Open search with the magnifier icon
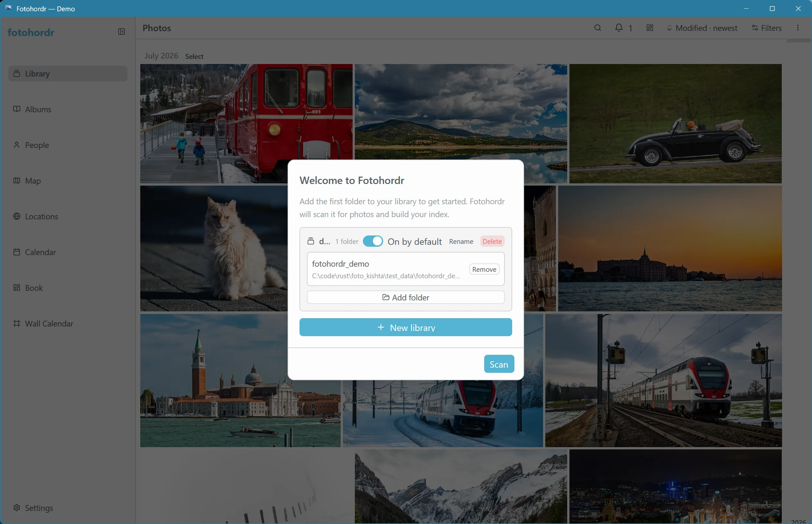Image resolution: width=812 pixels, height=524 pixels. (598, 28)
